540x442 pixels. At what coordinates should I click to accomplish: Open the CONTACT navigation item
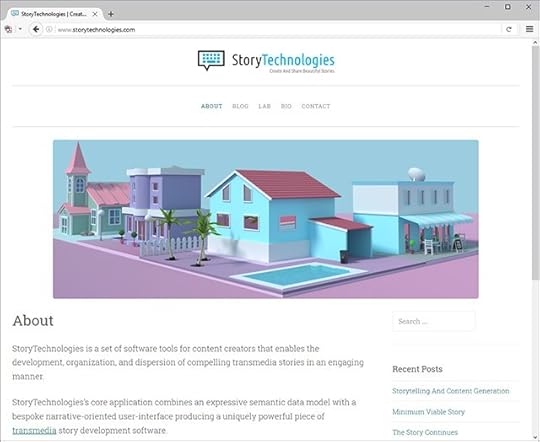[316, 106]
